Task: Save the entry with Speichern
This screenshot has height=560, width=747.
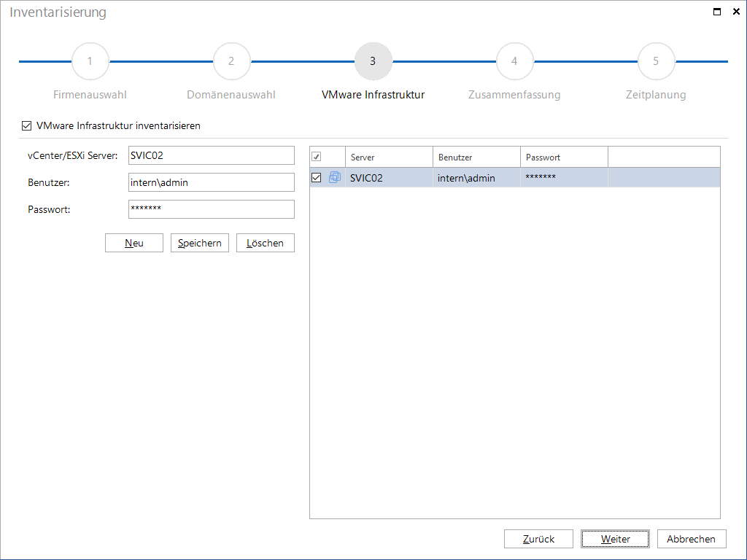Action: (x=200, y=243)
